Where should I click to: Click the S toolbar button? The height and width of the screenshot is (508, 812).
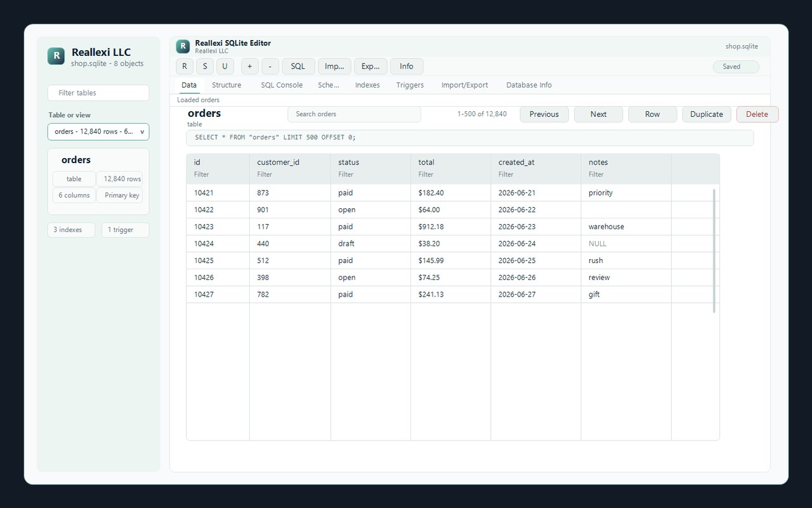pyautogui.click(x=205, y=66)
